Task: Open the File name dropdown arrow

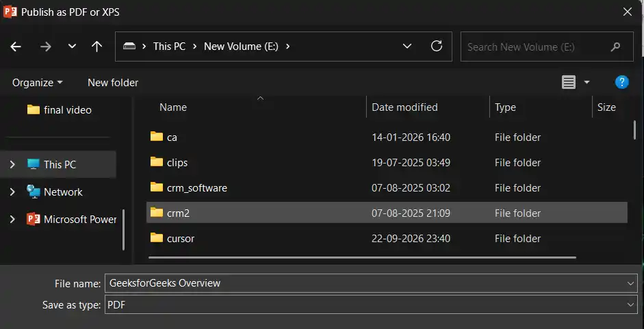Action: point(631,283)
